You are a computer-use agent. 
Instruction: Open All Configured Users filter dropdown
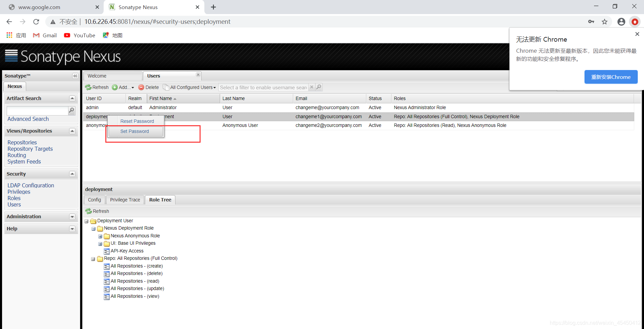(190, 87)
